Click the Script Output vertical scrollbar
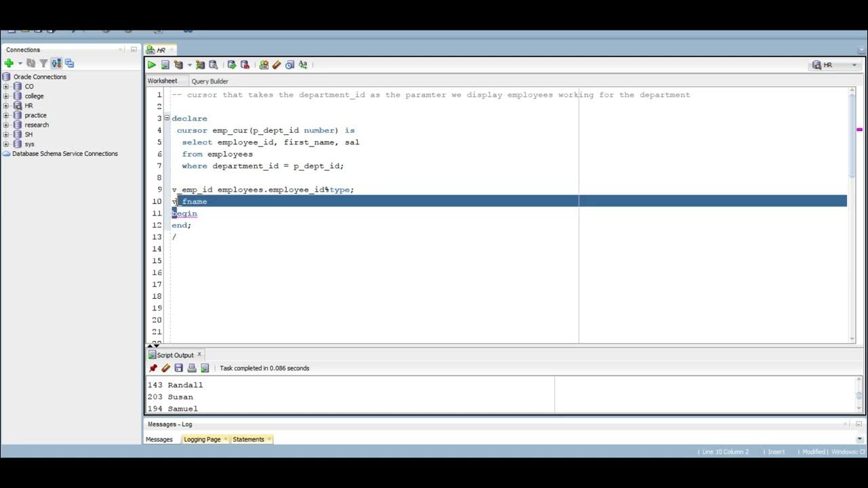868x488 pixels. pyautogui.click(x=859, y=394)
